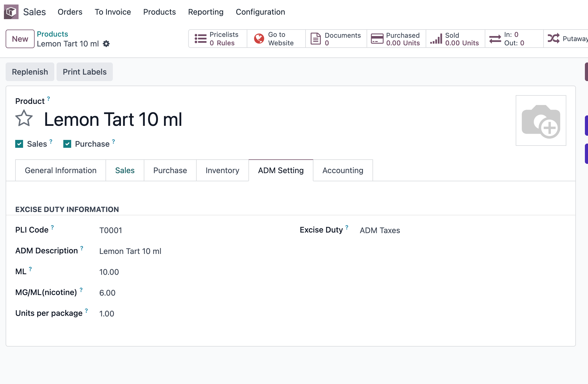Mark product as favorite with star icon

click(24, 118)
